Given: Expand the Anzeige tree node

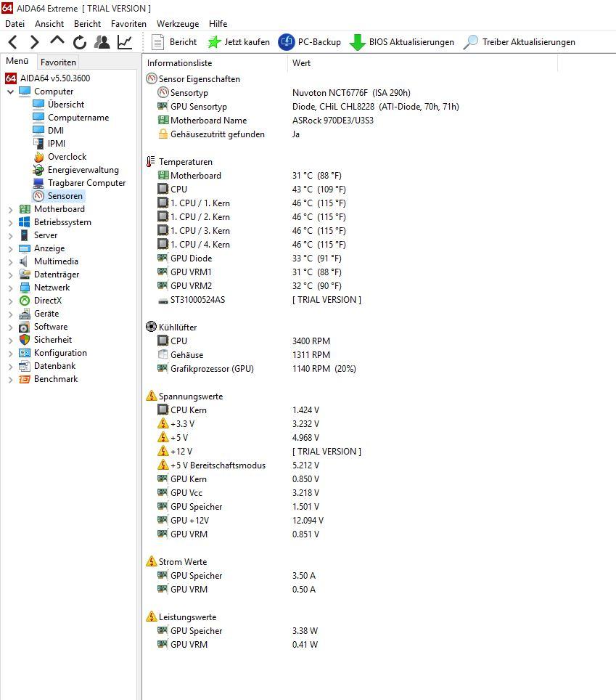Looking at the screenshot, I should [x=10, y=248].
